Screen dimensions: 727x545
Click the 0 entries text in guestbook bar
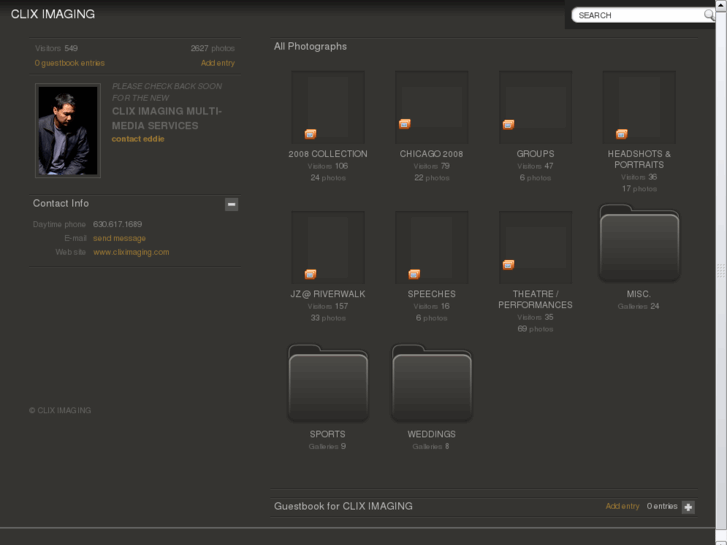[x=662, y=506]
